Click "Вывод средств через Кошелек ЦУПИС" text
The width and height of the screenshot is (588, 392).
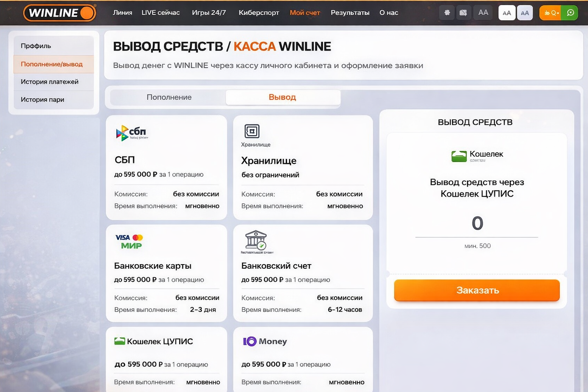click(x=477, y=188)
